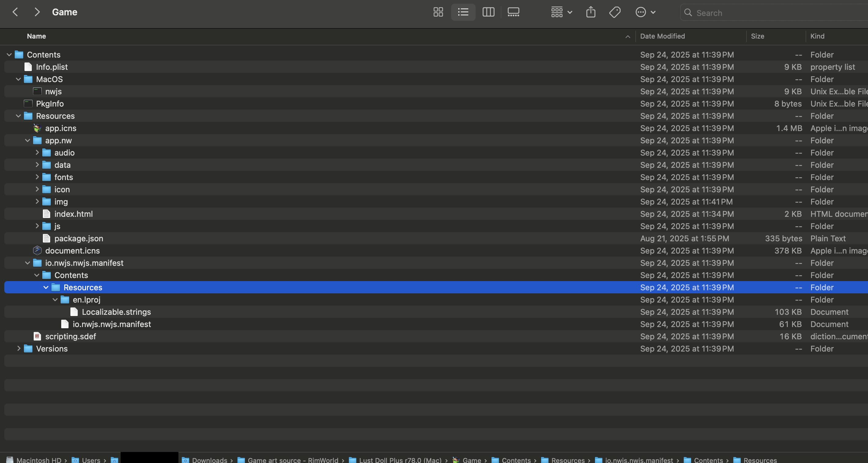The width and height of the screenshot is (868, 463).
Task: Switch to gallery view
Action: pos(513,13)
